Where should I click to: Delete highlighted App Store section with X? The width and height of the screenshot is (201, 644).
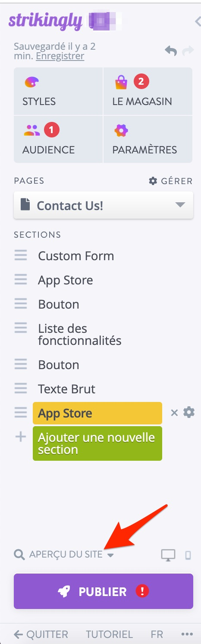(x=174, y=413)
